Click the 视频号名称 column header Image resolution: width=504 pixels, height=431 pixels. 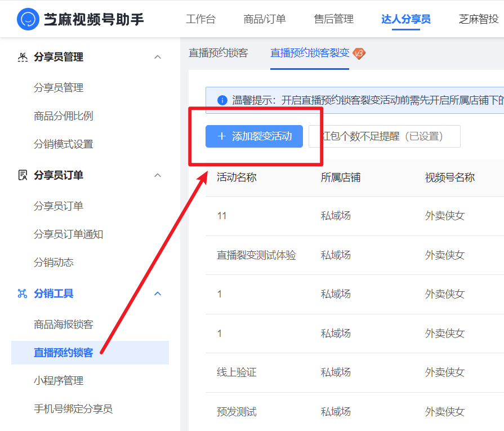[450, 177]
